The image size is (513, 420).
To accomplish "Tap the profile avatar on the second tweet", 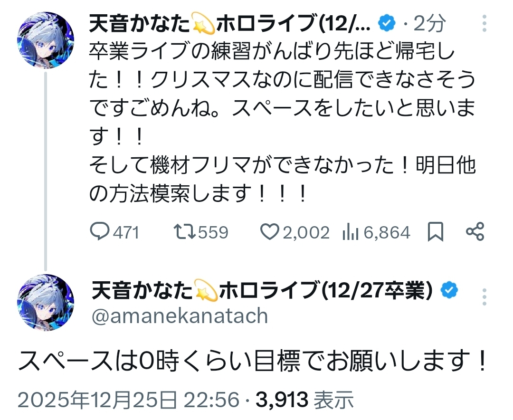I will pos(46,302).
